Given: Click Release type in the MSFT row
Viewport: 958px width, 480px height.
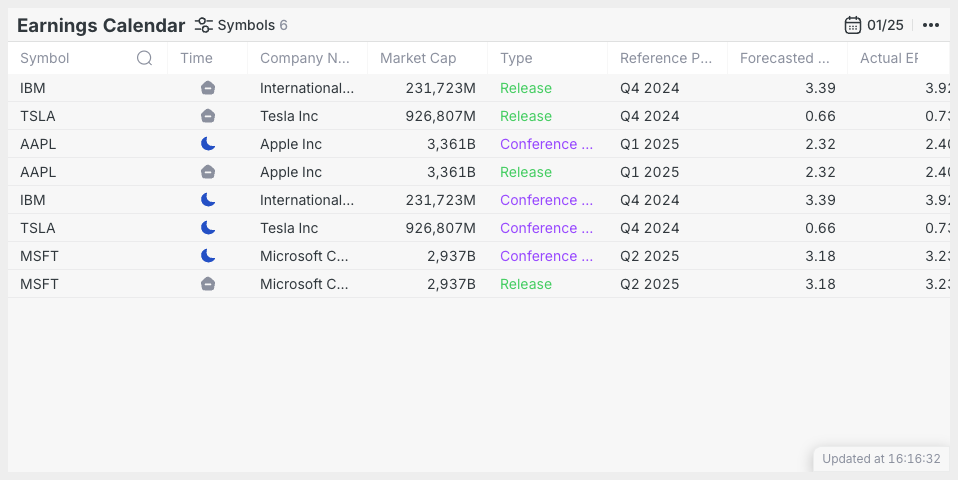Looking at the screenshot, I should (x=525, y=284).
